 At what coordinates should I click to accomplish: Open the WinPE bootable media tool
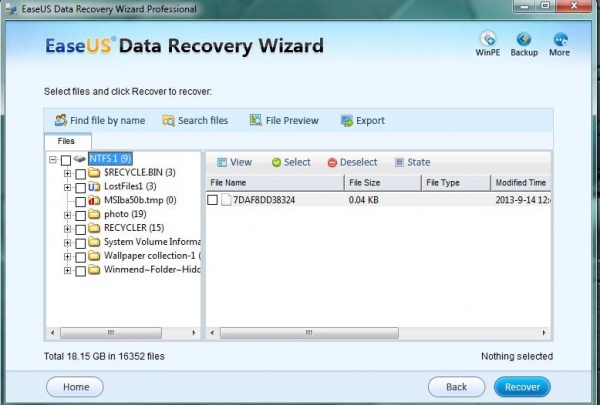pyautogui.click(x=488, y=44)
